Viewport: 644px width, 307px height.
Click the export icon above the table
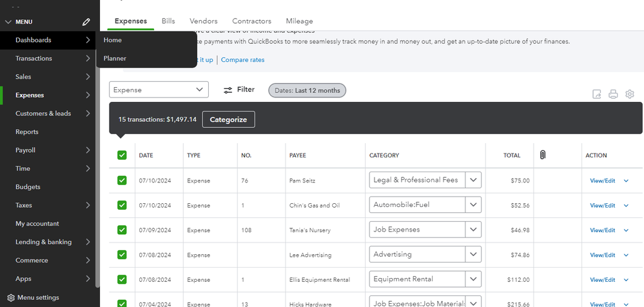pos(597,94)
